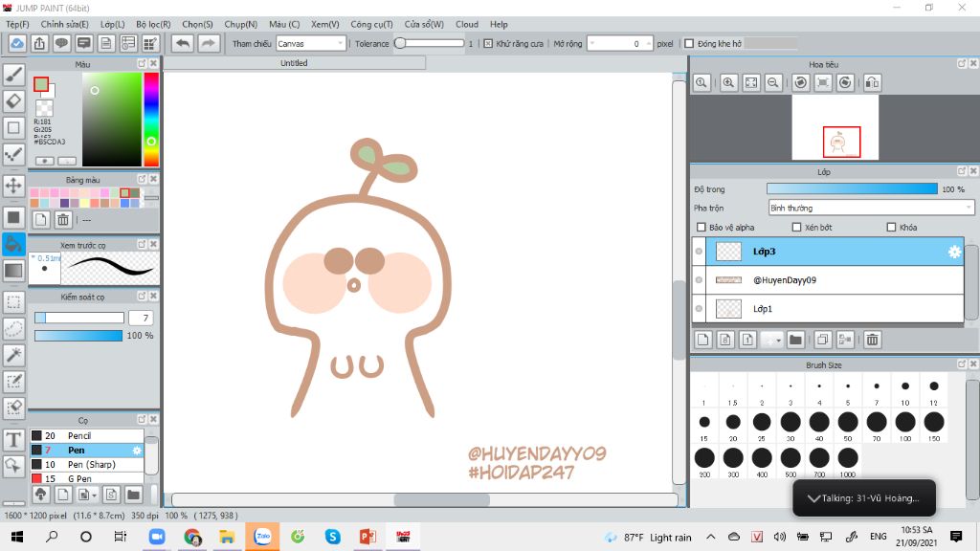980x551 pixels.
Task: Hide the Lớp3 layer
Action: click(699, 252)
